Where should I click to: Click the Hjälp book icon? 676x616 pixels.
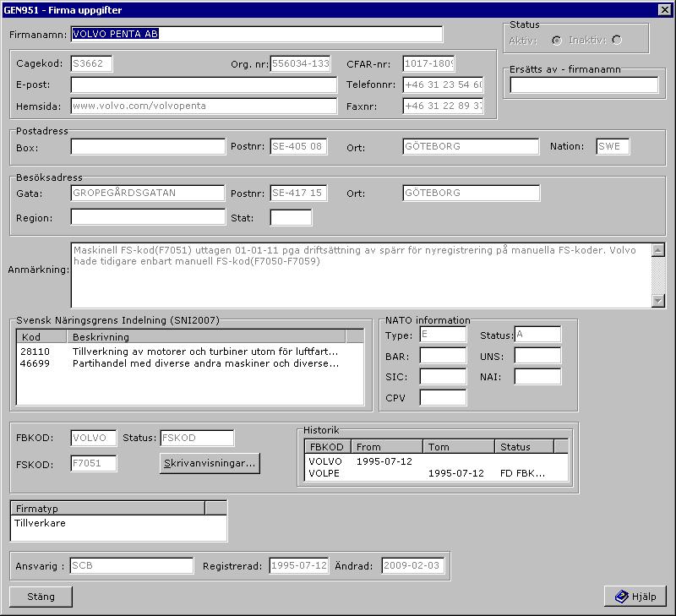click(x=621, y=597)
